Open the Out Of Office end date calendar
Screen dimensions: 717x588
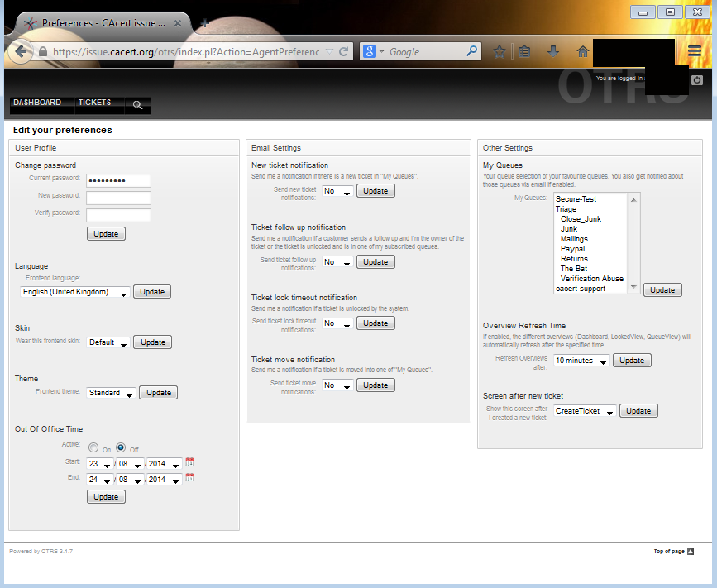pos(189,479)
